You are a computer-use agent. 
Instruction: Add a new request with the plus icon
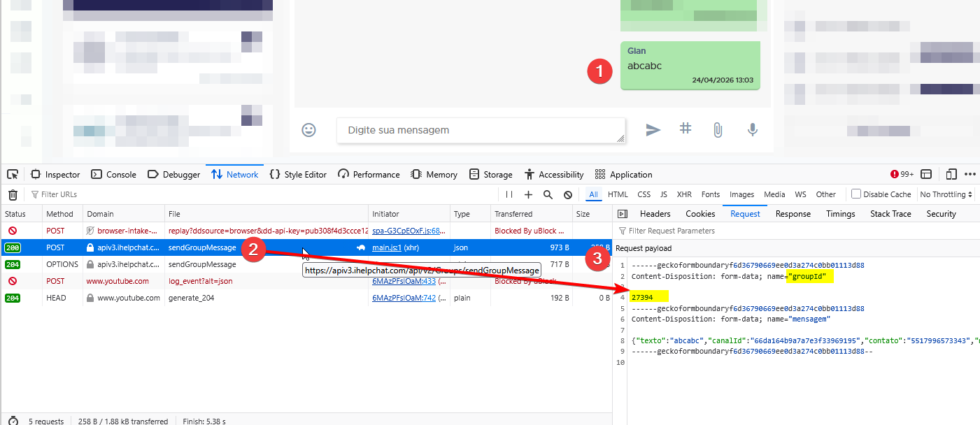[x=528, y=194]
